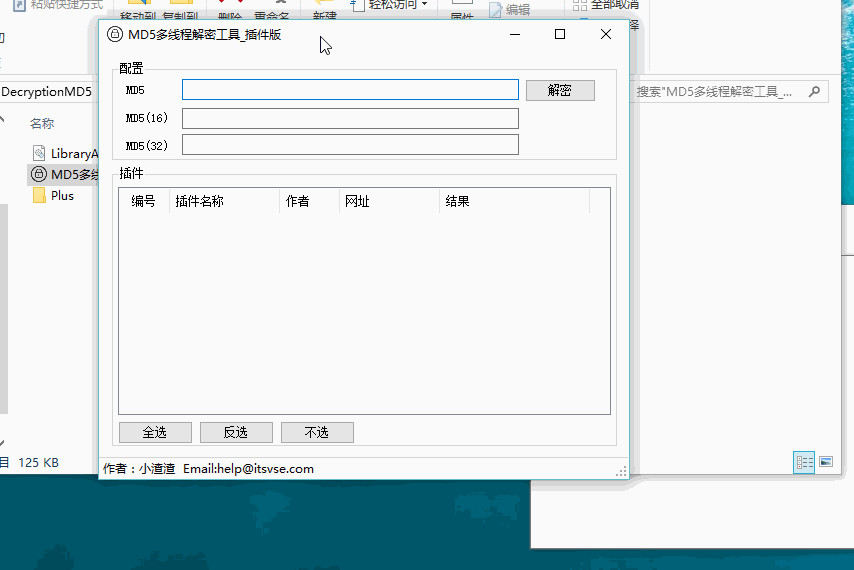Image resolution: width=854 pixels, height=570 pixels.
Task: Select the Plus folder in Explorer
Action: click(62, 195)
